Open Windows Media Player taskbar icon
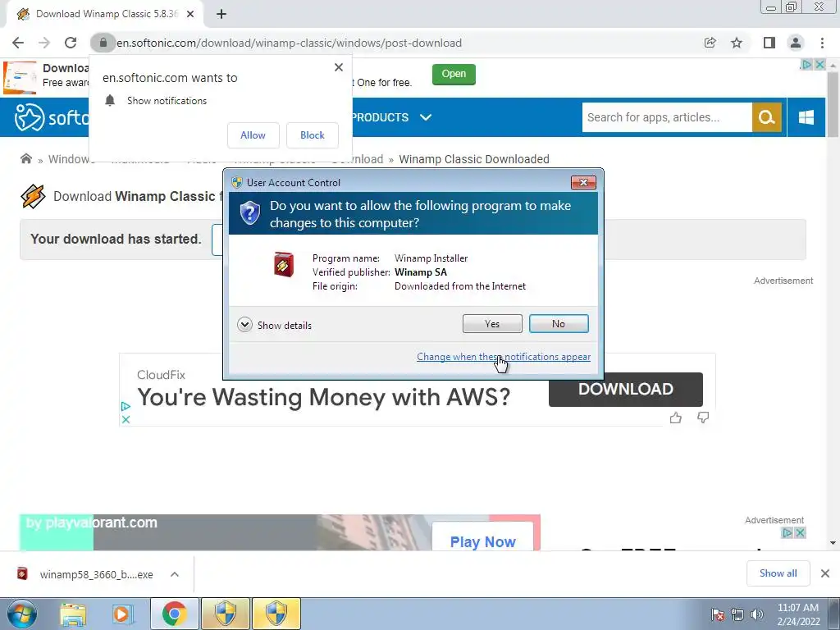 click(x=122, y=614)
